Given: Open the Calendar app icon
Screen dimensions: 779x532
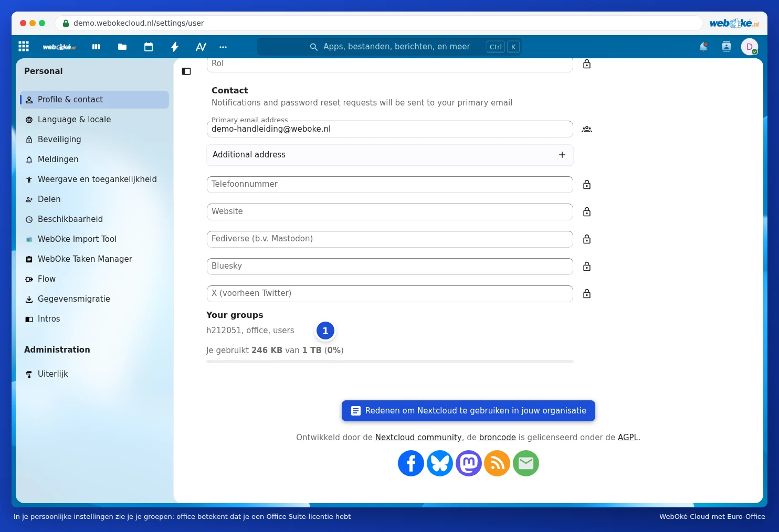Looking at the screenshot, I should pyautogui.click(x=149, y=47).
